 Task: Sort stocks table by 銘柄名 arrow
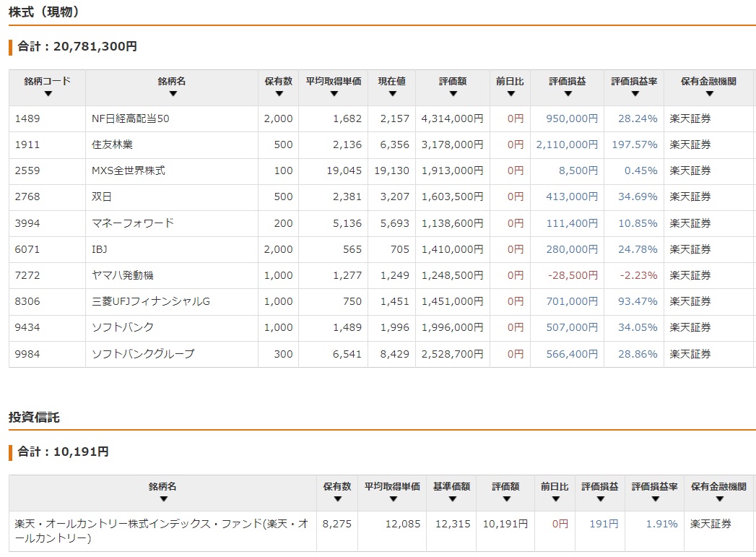click(x=173, y=94)
